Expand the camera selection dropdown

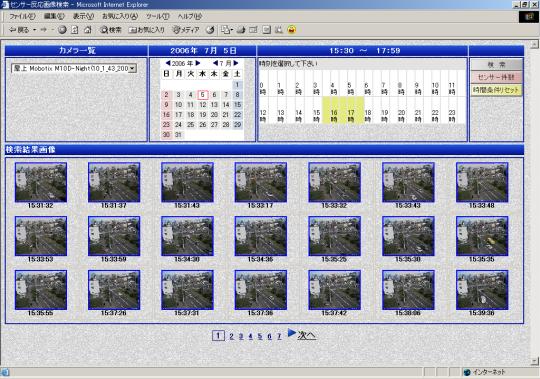pos(133,69)
